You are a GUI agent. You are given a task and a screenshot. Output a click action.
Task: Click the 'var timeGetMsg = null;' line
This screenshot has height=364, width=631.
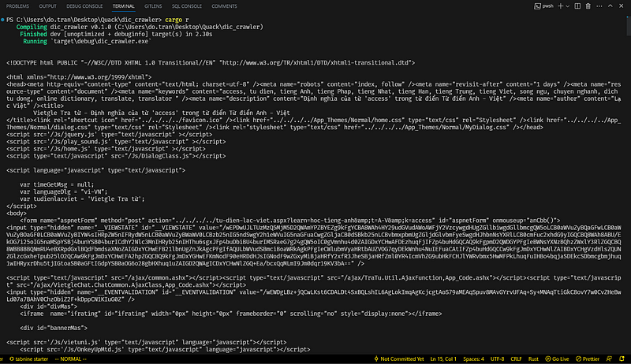click(x=57, y=184)
